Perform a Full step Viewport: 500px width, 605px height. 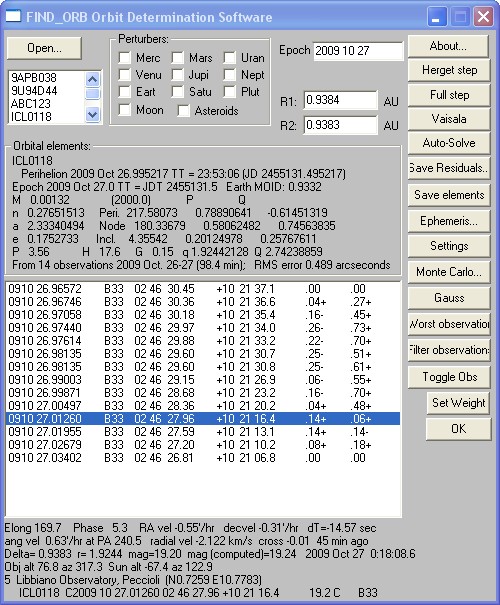pos(449,95)
